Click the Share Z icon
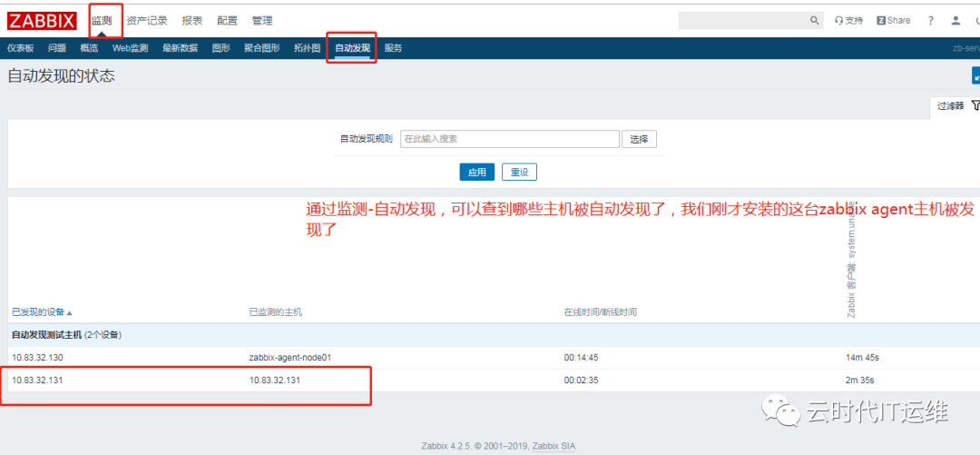 point(880,21)
